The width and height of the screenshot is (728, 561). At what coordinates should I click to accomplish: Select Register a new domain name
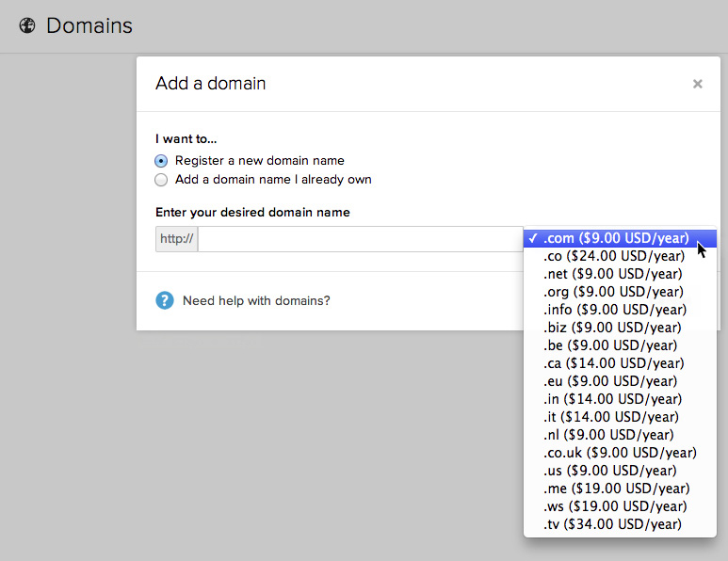(161, 161)
